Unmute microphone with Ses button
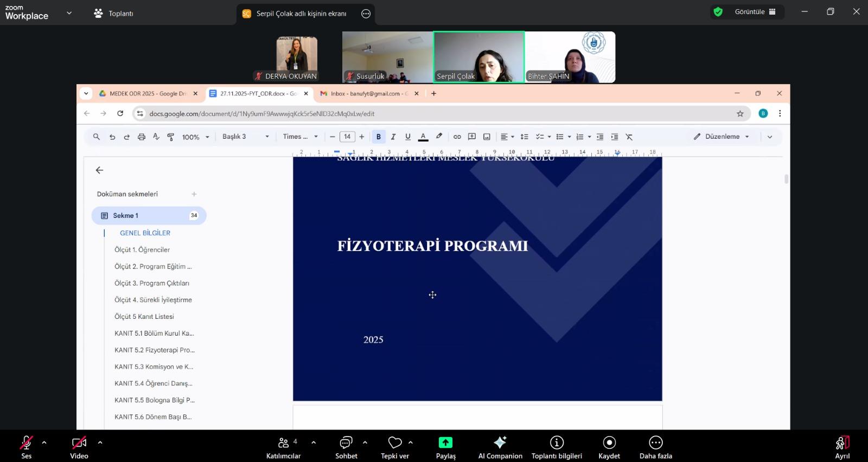The image size is (868, 462). coord(26,443)
